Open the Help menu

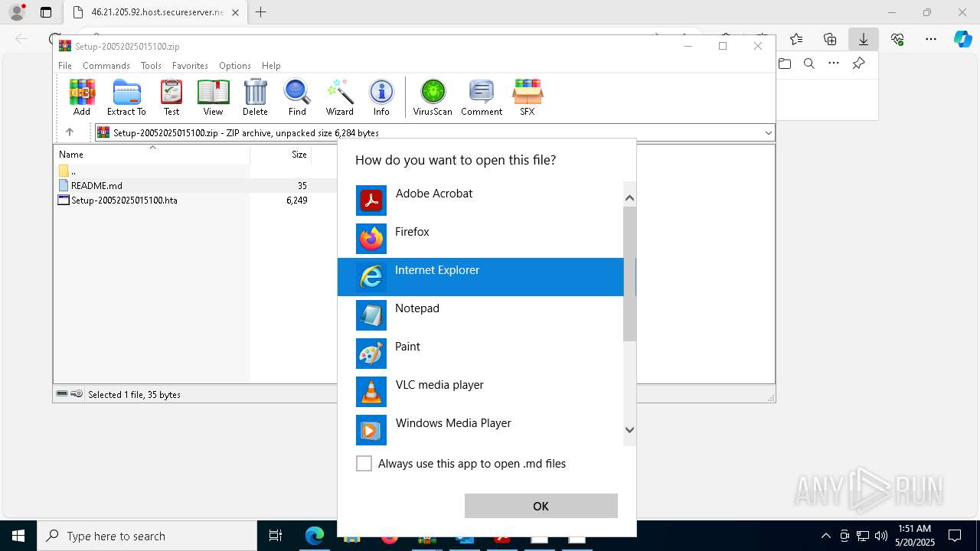[x=271, y=66]
